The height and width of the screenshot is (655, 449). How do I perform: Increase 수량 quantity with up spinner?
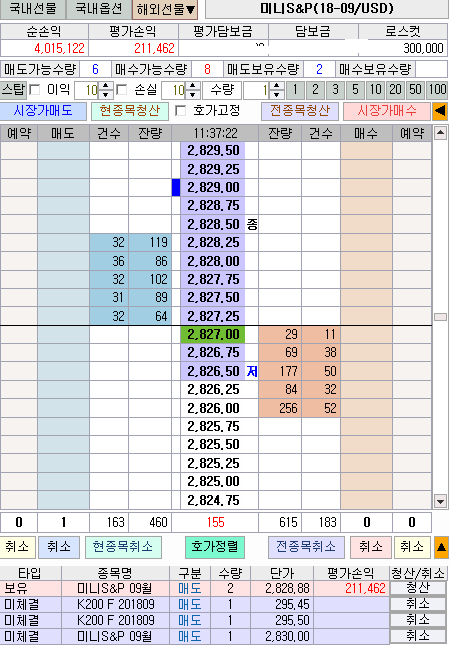coord(276,86)
